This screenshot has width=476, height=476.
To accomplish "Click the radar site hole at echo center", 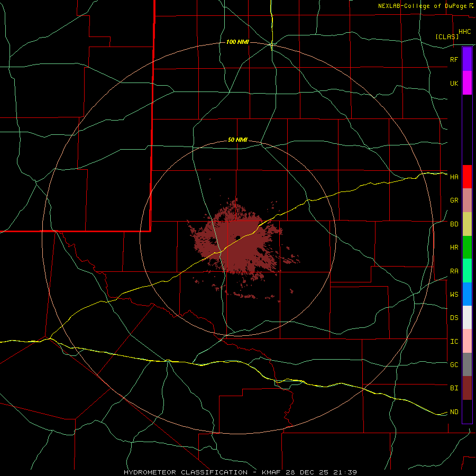I will coord(237,237).
